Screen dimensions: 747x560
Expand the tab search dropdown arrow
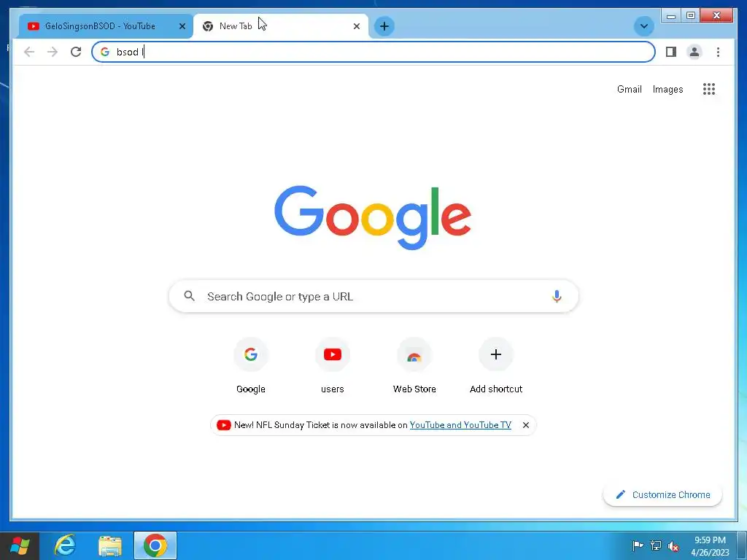click(x=643, y=26)
